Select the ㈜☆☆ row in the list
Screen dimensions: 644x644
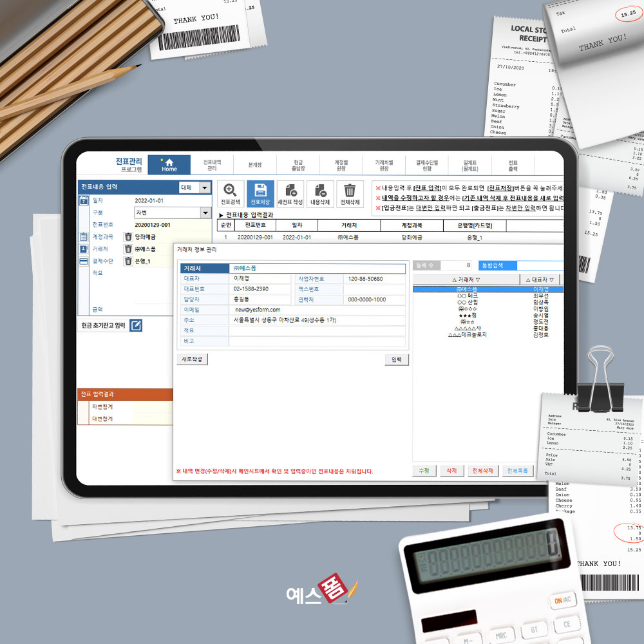coord(488,322)
